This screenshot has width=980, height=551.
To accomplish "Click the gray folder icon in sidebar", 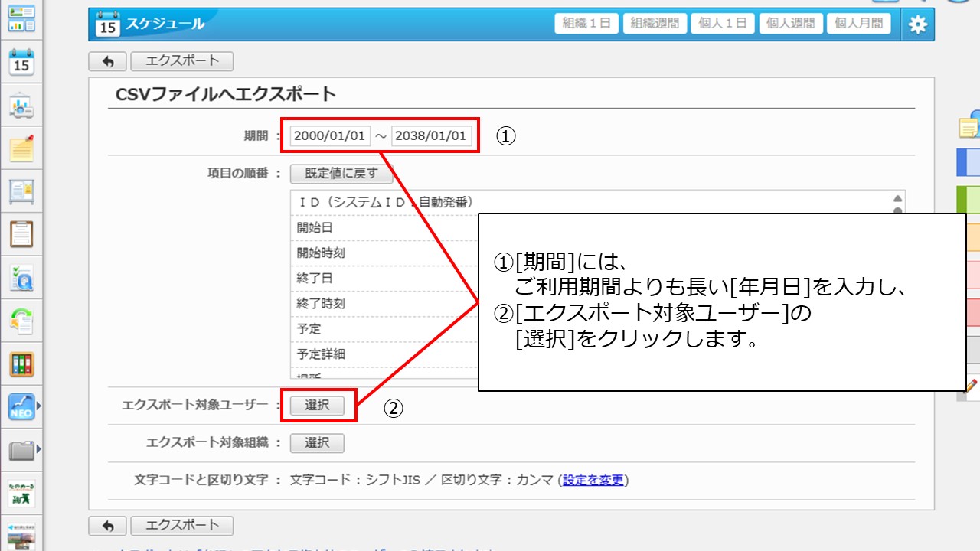I will point(21,450).
